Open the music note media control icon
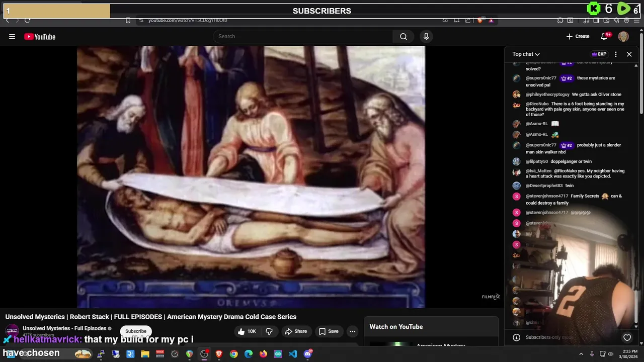 [x=586, y=20]
